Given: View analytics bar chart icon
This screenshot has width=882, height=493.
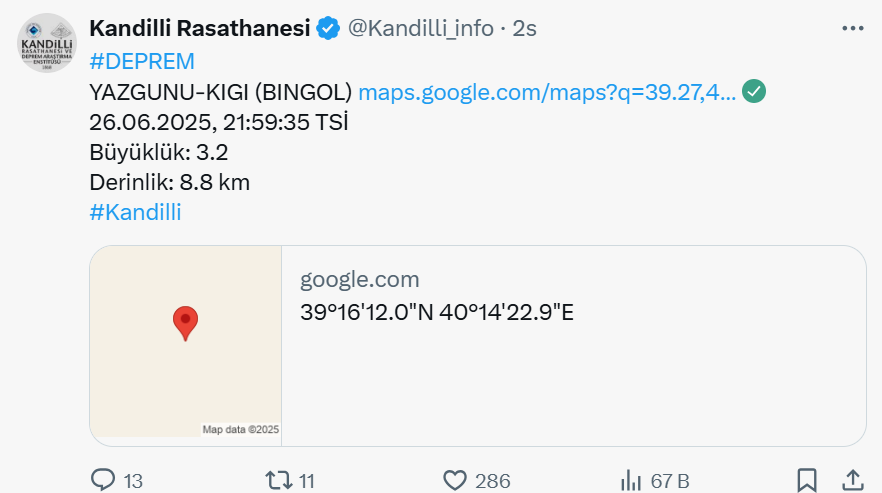Looking at the screenshot, I should coord(631,481).
